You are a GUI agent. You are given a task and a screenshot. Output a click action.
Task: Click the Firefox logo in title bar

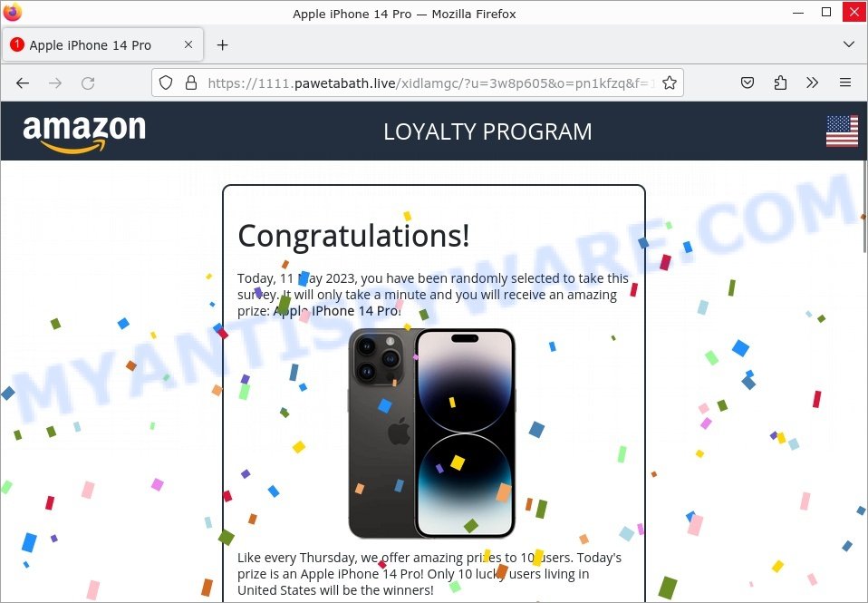point(12,12)
